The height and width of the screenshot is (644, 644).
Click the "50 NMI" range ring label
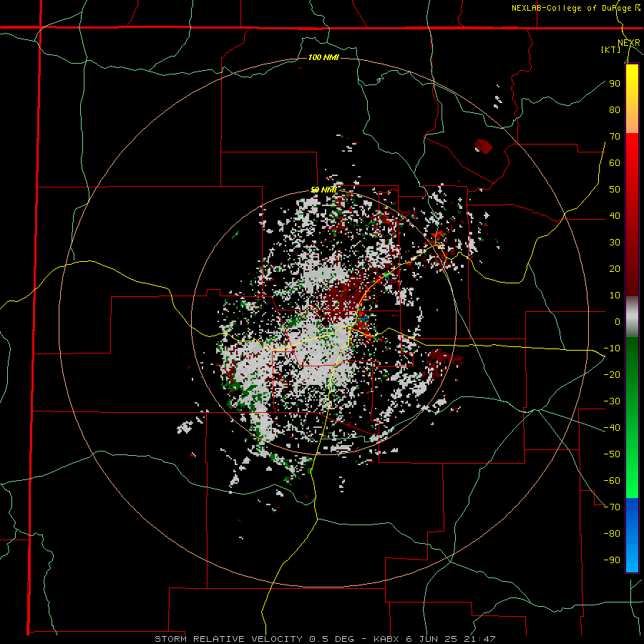[x=323, y=190]
